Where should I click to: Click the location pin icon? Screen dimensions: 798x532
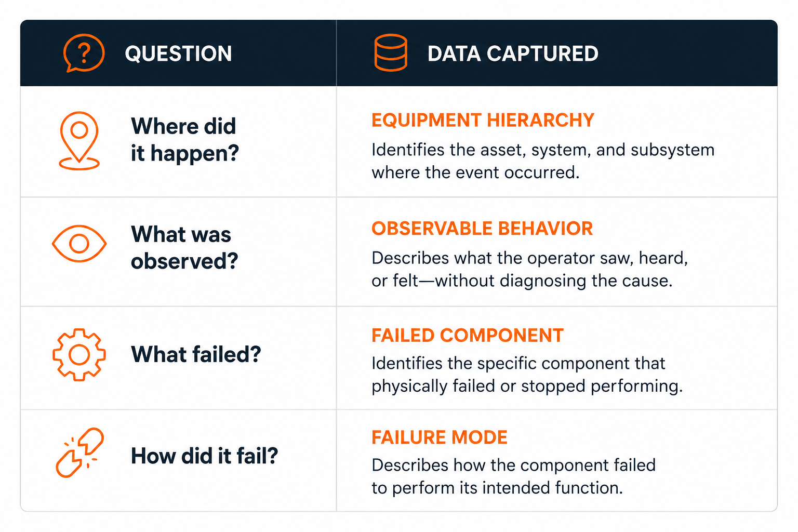tap(79, 140)
